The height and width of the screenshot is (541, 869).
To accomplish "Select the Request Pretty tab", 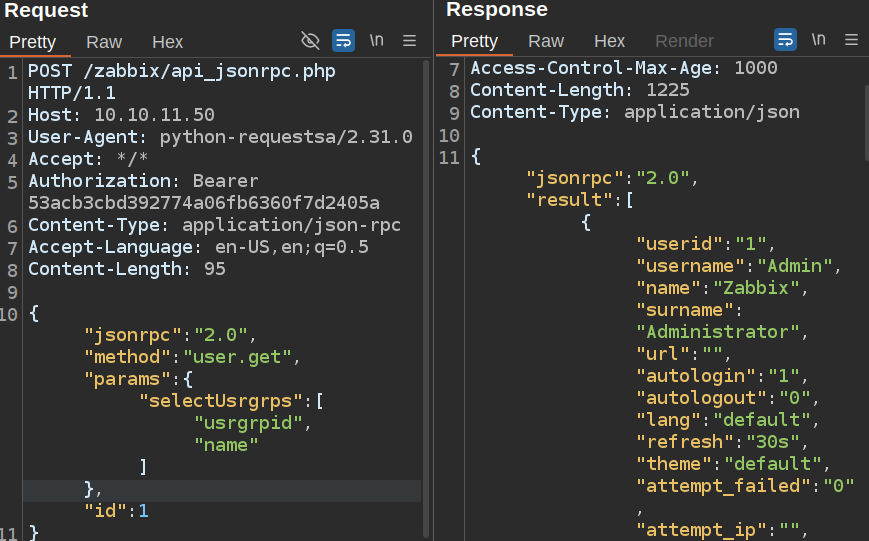I will point(33,42).
